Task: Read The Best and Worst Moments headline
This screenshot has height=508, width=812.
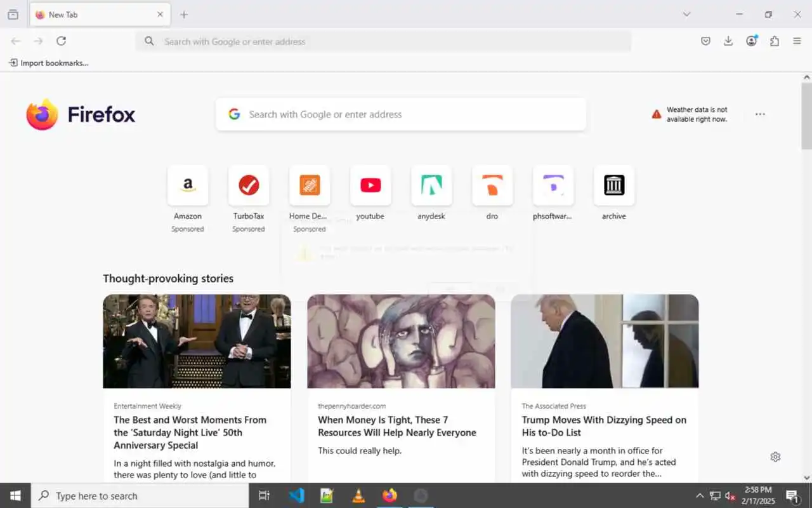Action: pos(190,432)
